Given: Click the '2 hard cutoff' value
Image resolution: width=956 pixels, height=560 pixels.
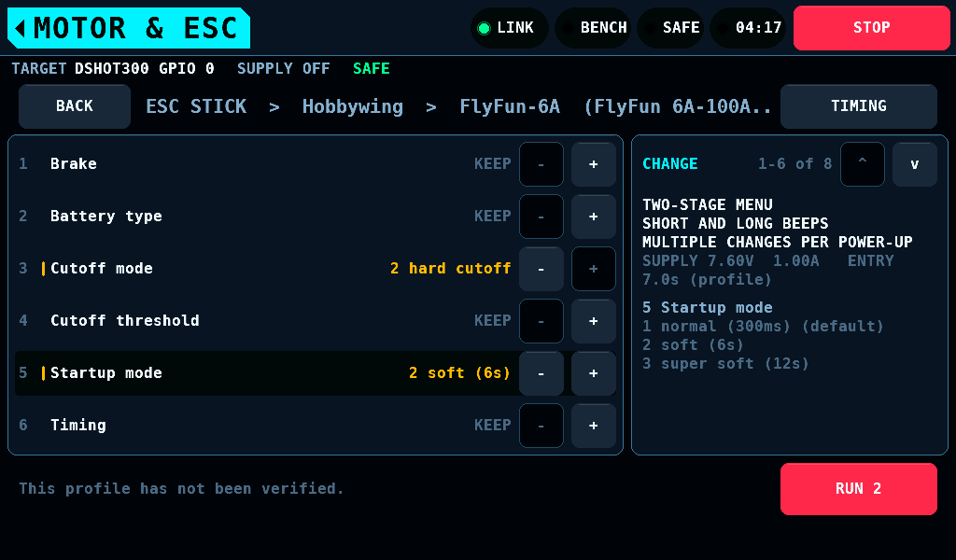Looking at the screenshot, I should pyautogui.click(x=450, y=269).
